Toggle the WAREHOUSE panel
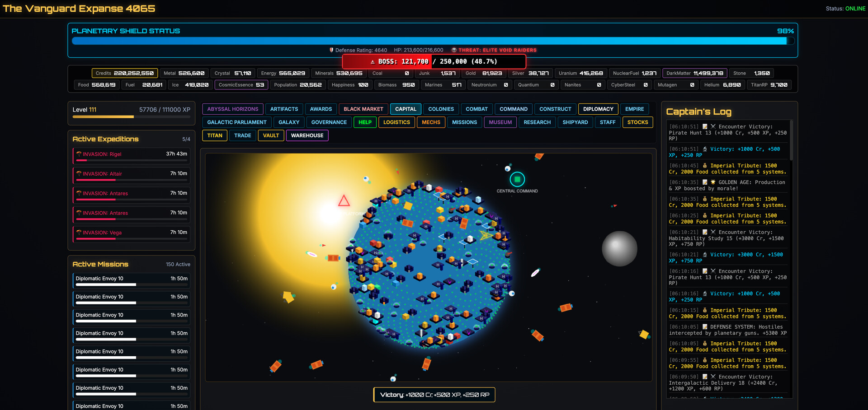The image size is (868, 410). [307, 135]
